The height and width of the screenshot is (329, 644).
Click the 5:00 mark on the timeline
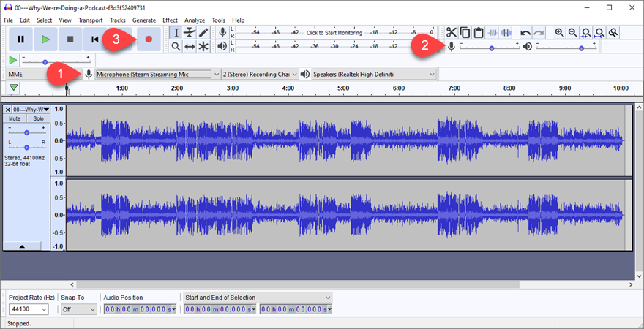343,88
